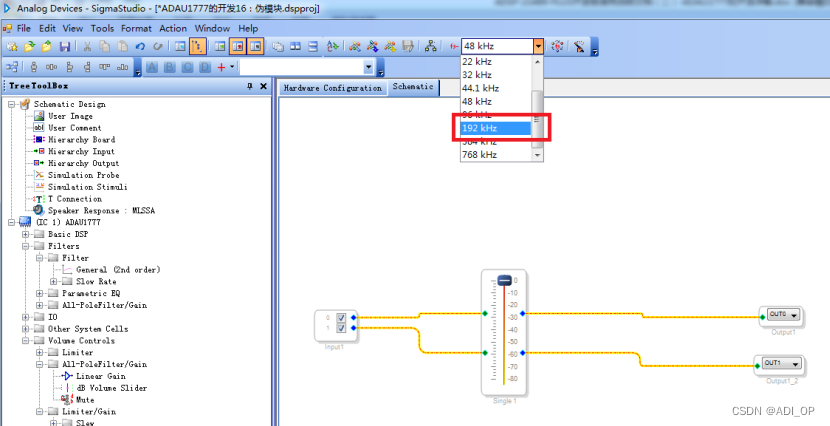
Task: Click the hierarchy tree icon near sampling rate
Action: 430,47
